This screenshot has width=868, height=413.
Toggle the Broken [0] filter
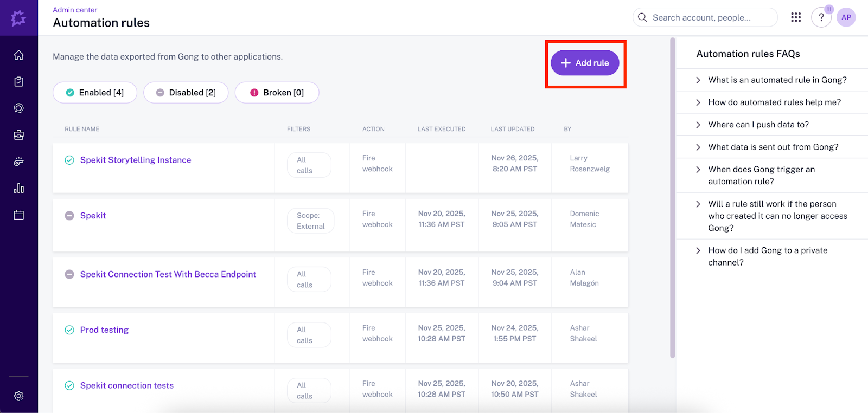tap(277, 93)
